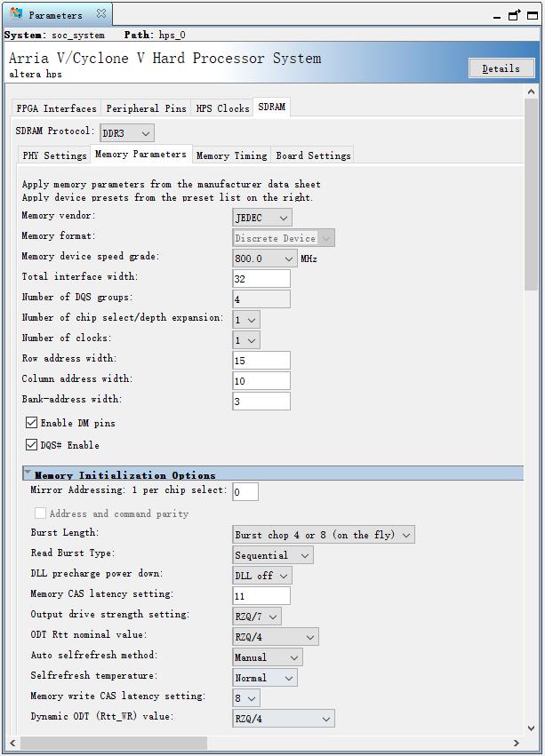Open the Number of clocks dropdown
Screen dimensions: 545x756
click(246, 340)
